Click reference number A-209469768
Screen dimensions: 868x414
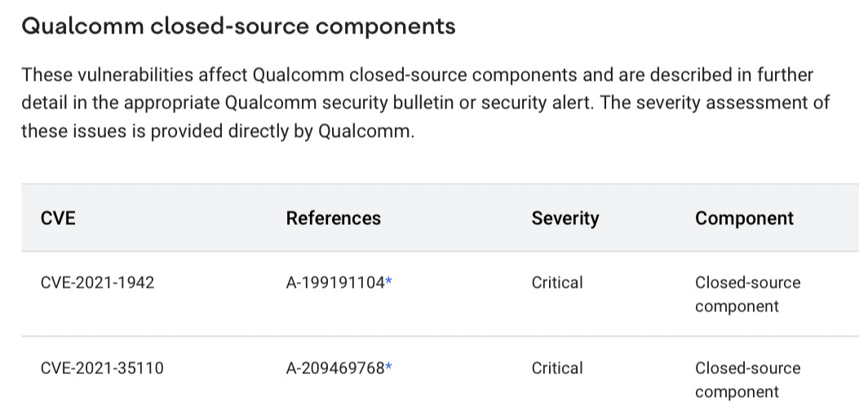(x=334, y=368)
